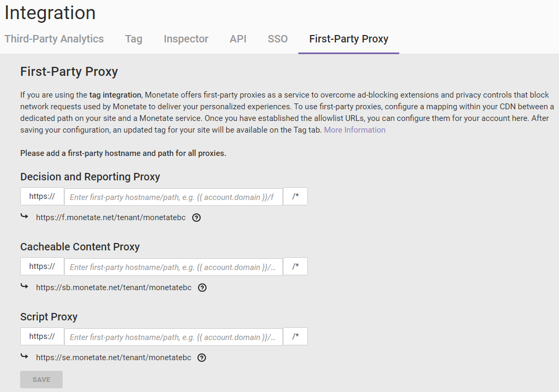Focus the Decision and Reporting Proxy hostname field

tap(173, 197)
